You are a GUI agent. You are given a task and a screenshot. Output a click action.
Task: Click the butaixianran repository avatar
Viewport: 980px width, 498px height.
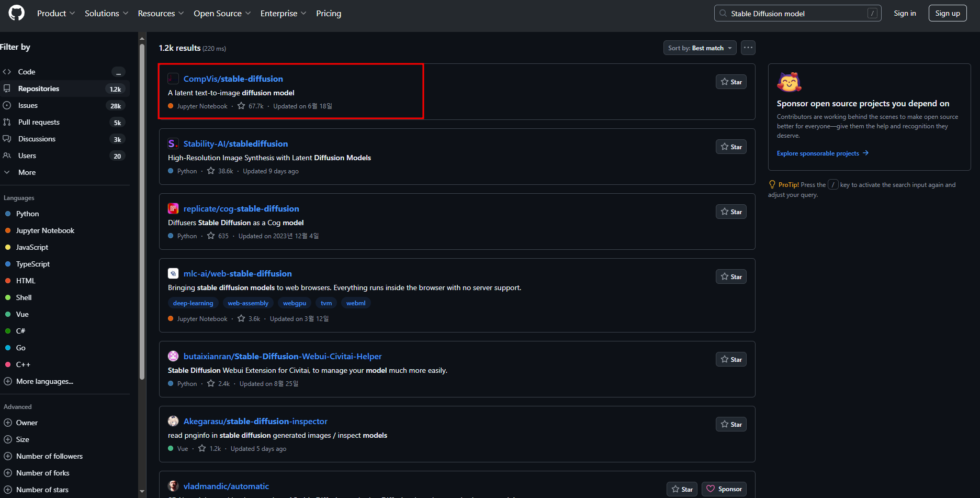[x=173, y=356]
